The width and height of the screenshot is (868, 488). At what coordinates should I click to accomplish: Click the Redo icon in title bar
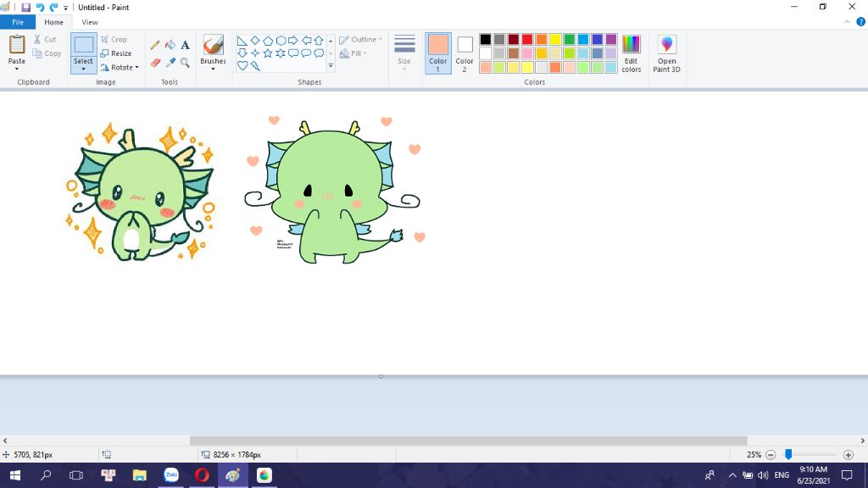(x=53, y=8)
